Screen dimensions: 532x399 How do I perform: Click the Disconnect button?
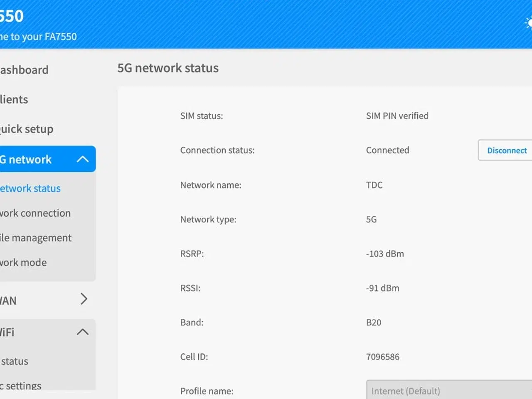pyautogui.click(x=507, y=150)
